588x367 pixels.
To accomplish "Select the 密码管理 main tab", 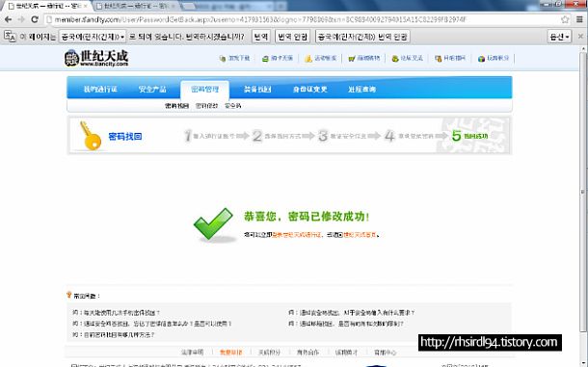I will coord(204,90).
